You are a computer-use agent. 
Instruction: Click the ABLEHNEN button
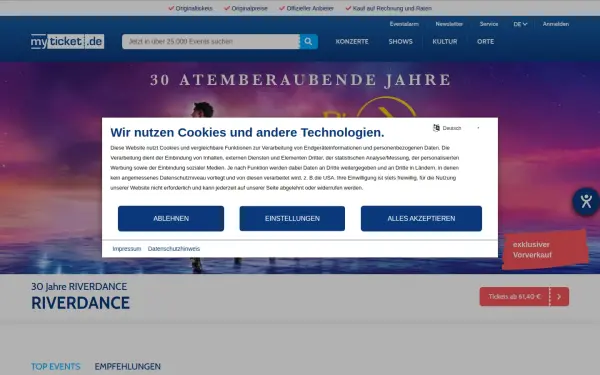(171, 218)
